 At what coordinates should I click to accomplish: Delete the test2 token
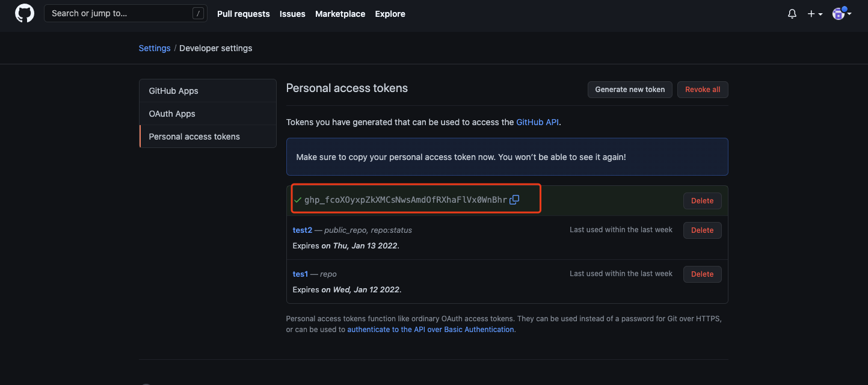[702, 230]
